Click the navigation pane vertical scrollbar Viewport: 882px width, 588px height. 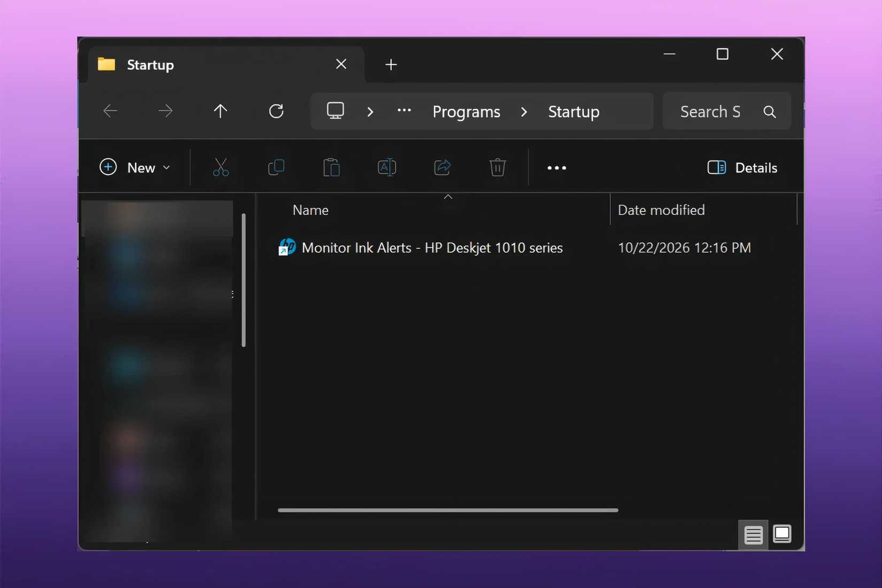[244, 281]
